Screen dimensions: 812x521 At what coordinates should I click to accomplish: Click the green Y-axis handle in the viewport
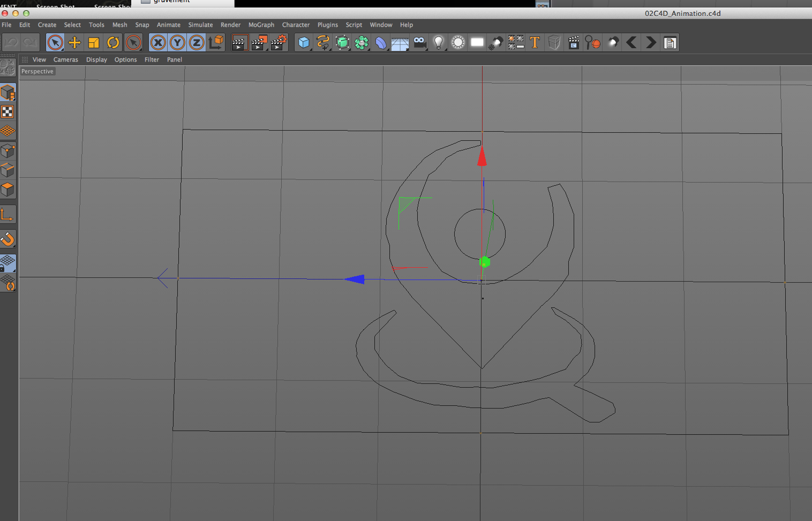(485, 262)
